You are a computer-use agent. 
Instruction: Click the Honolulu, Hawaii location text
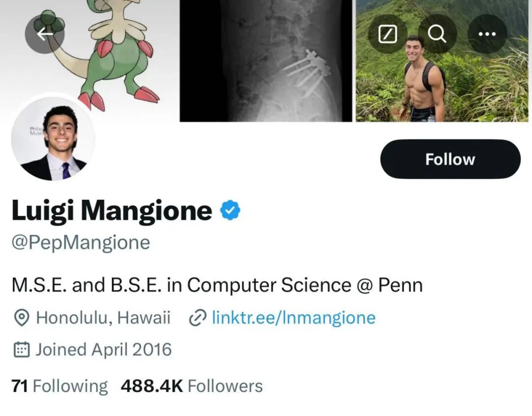(x=103, y=318)
